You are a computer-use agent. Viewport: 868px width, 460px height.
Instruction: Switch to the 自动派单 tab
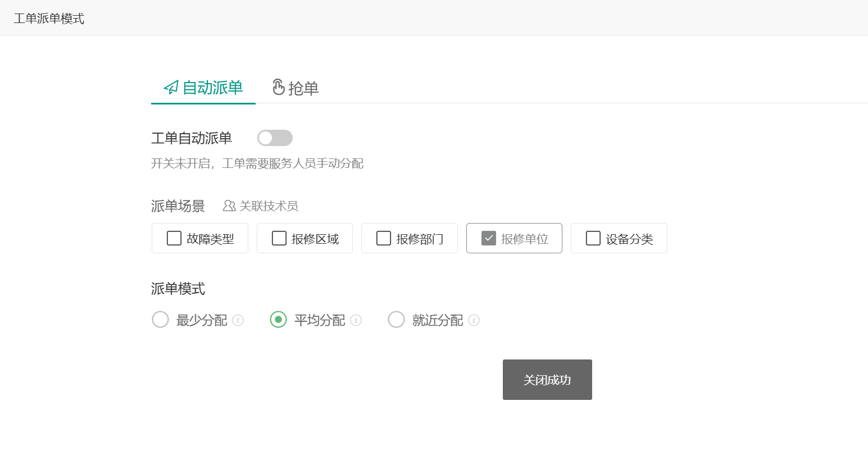203,88
